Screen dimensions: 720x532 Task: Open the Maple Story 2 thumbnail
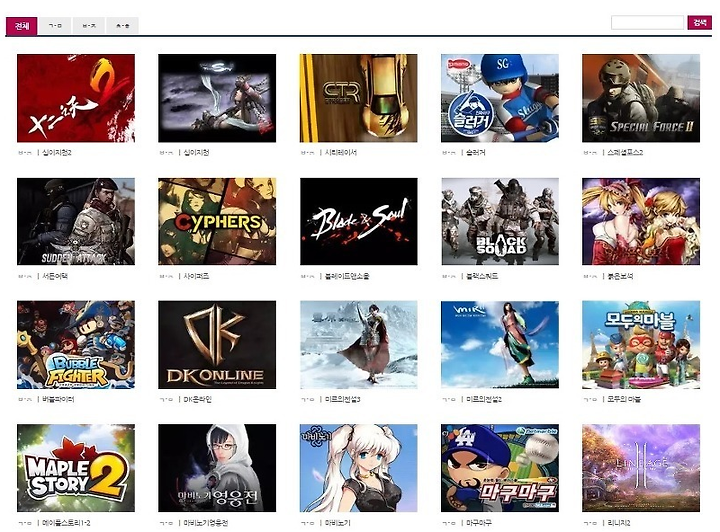(x=76, y=468)
